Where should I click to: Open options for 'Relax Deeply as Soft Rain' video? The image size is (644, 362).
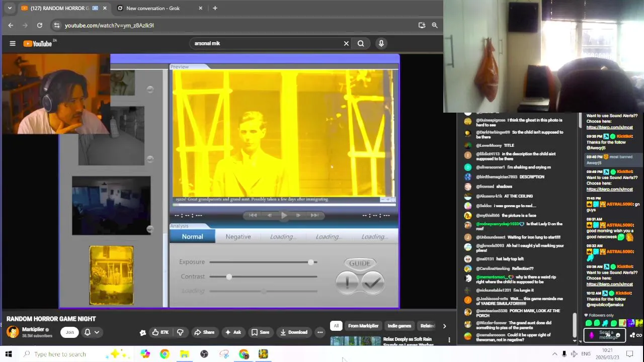(x=449, y=340)
